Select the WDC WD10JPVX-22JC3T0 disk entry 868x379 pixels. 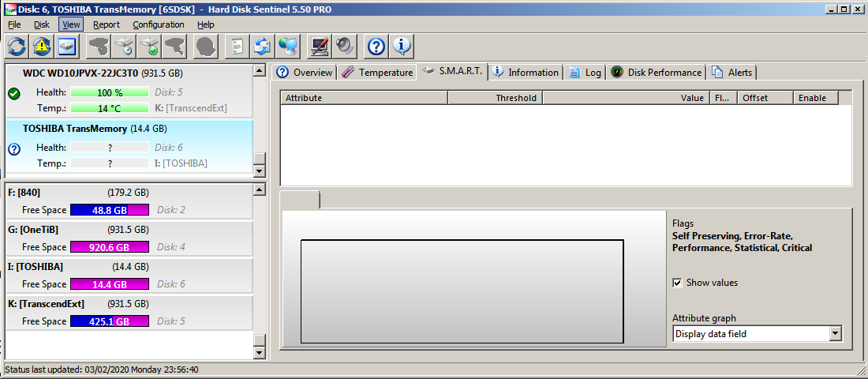pyautogui.click(x=129, y=92)
